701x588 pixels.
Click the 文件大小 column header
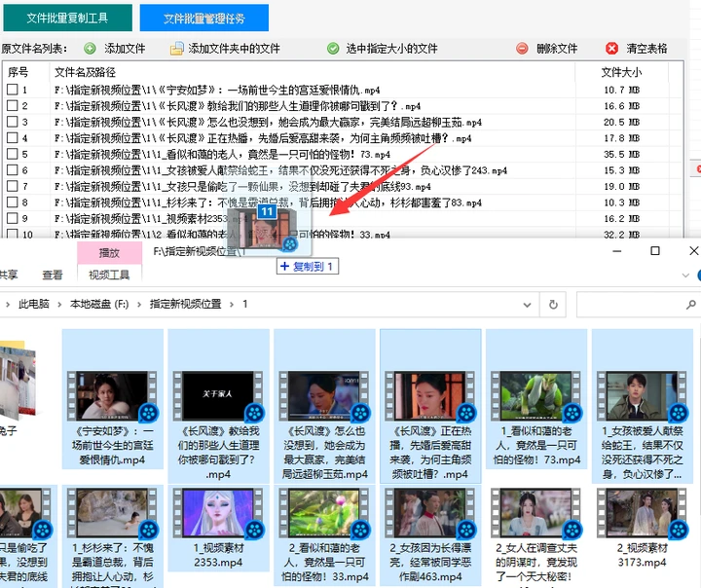point(621,72)
